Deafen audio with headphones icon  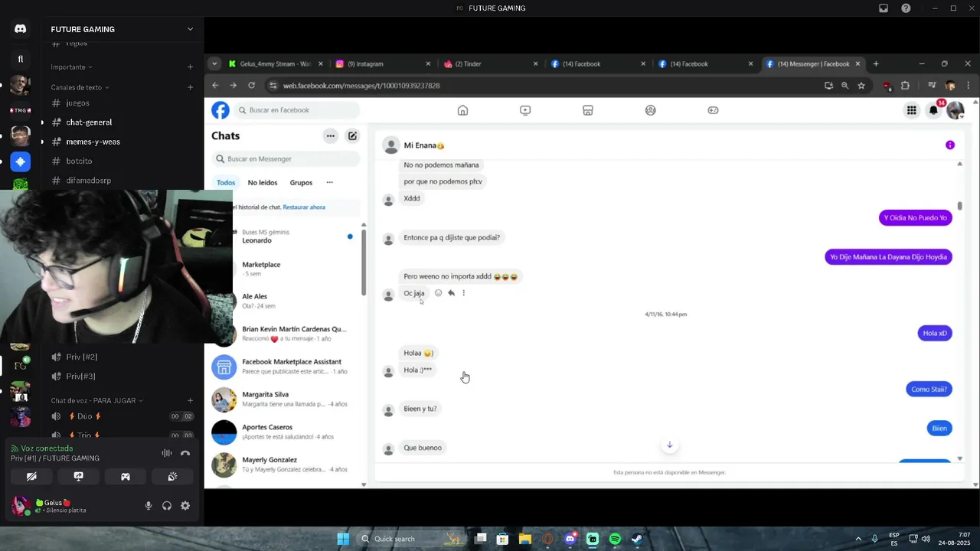(x=167, y=506)
